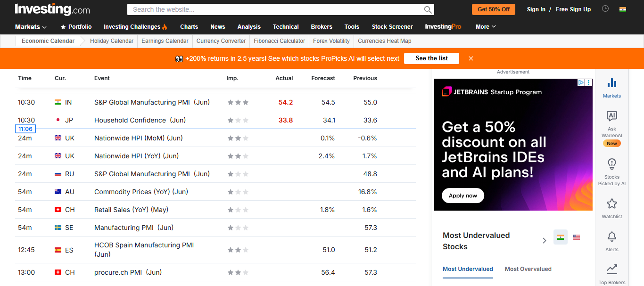Click the 11:06 current time marker

tap(25, 129)
